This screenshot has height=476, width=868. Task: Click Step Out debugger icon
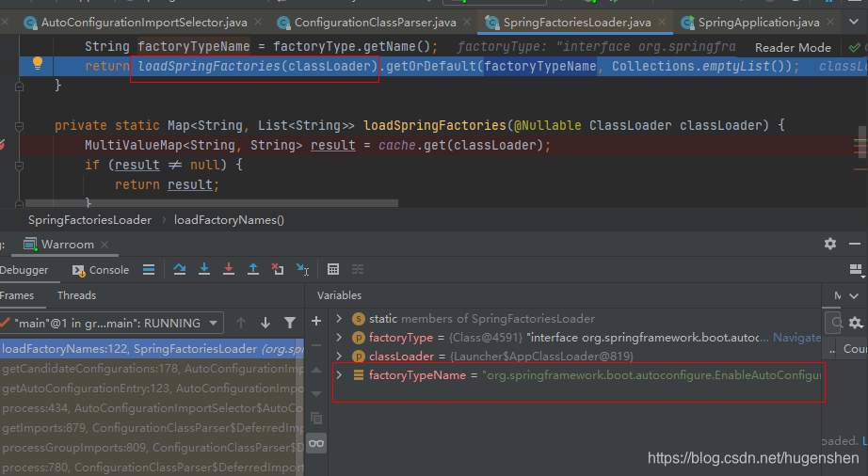point(253,269)
